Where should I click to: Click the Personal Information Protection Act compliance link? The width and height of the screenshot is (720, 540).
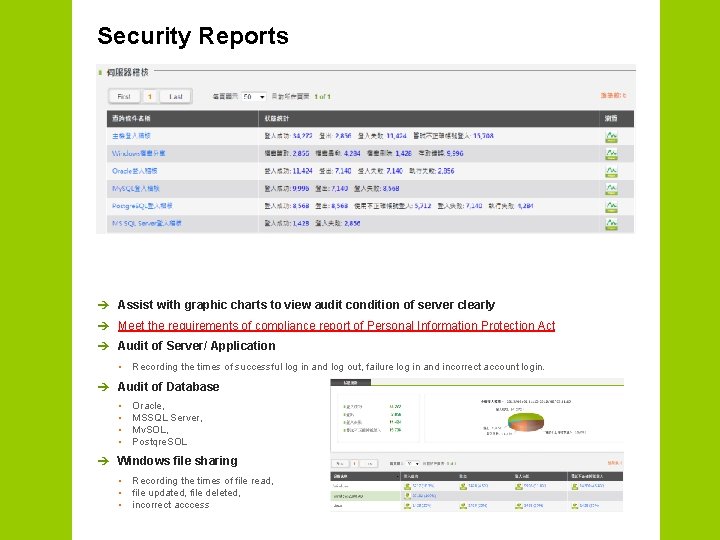337,326
